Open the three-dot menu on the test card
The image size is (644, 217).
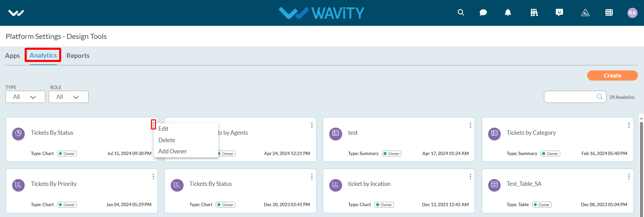pos(470,125)
